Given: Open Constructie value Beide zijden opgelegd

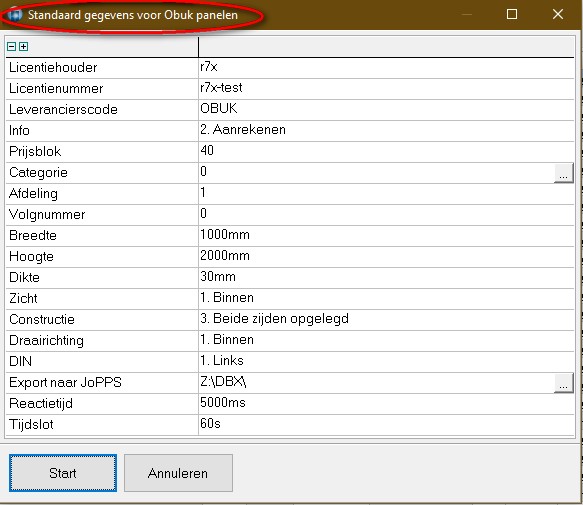Looking at the screenshot, I should click(386, 319).
